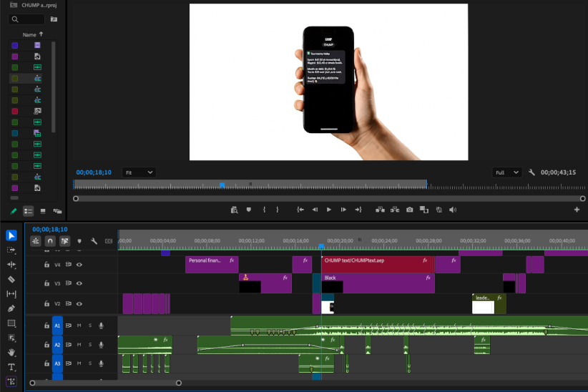Click the red label item in project bin
This screenshot has width=588, height=392.
pos(14,111)
